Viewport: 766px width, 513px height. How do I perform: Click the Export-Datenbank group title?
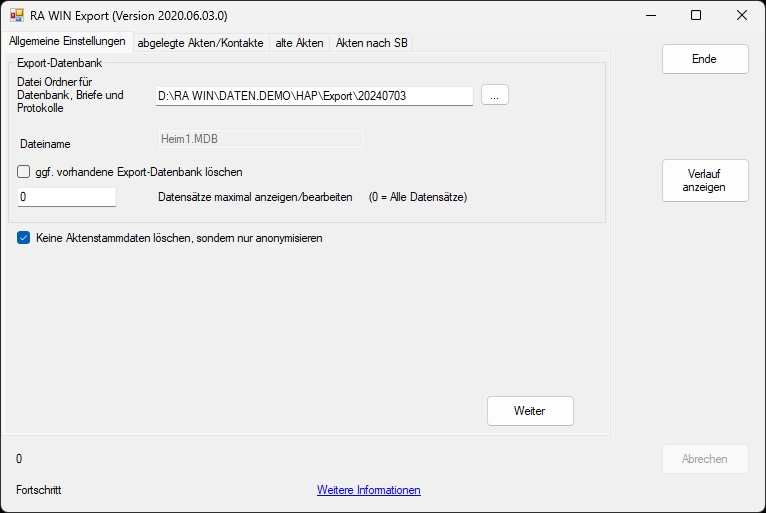pos(59,63)
